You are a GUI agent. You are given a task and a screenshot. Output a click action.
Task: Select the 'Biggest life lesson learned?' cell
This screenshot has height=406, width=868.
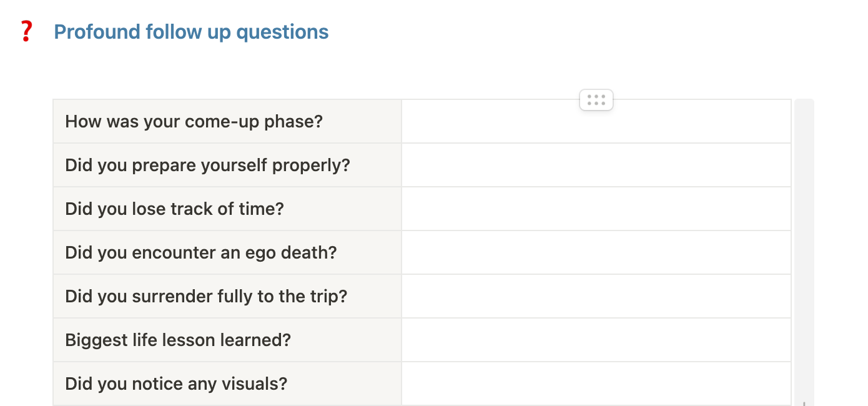pos(227,340)
